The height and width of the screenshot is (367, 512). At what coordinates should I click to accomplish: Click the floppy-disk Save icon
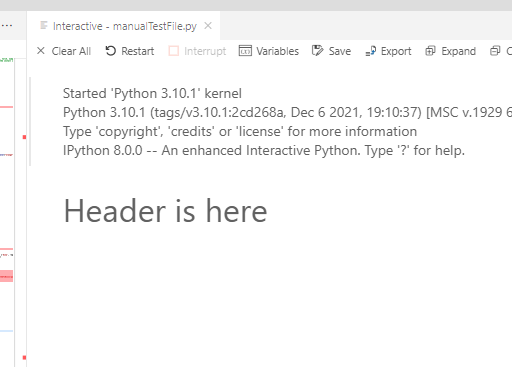point(317,51)
